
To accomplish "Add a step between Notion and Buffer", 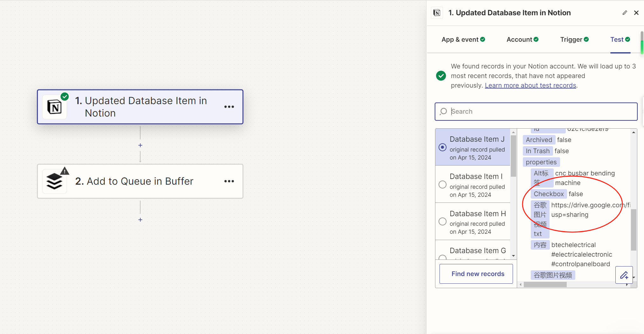I will click(x=140, y=145).
